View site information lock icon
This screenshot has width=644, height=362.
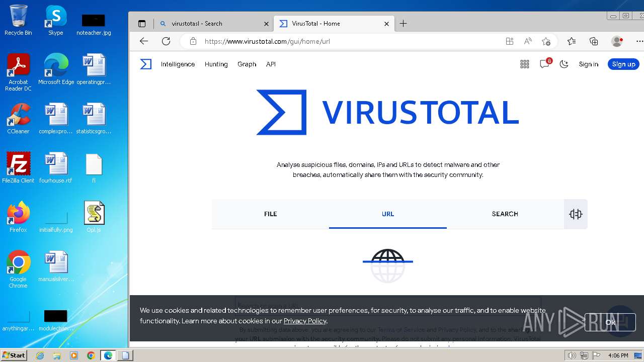193,41
